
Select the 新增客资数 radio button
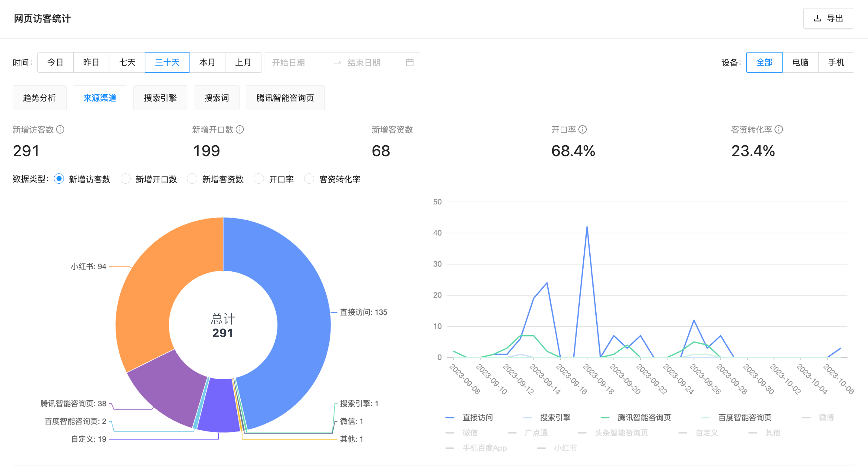192,179
